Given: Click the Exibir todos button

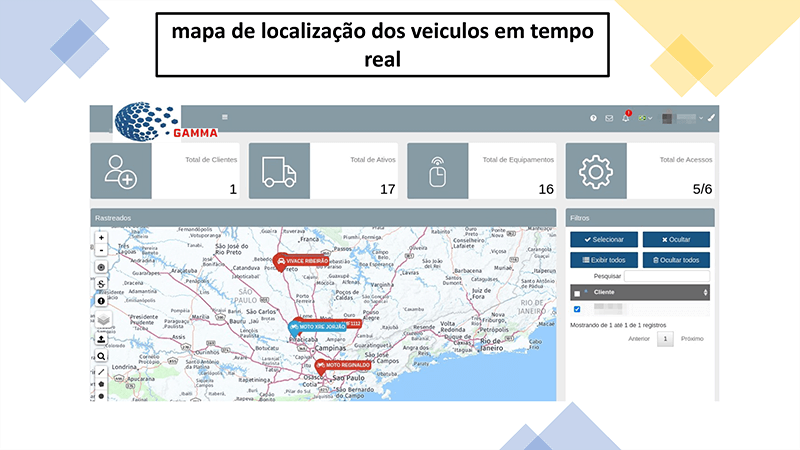Looking at the screenshot, I should [x=604, y=260].
